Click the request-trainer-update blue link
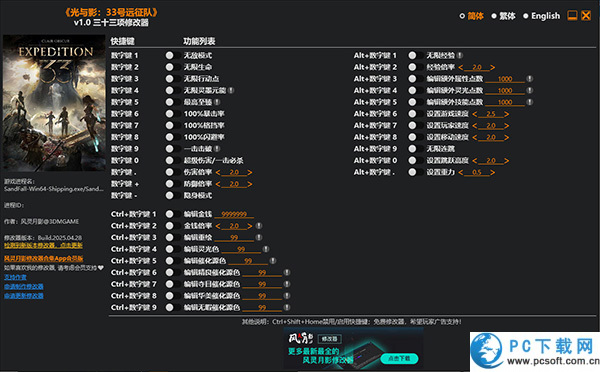 [24, 295]
